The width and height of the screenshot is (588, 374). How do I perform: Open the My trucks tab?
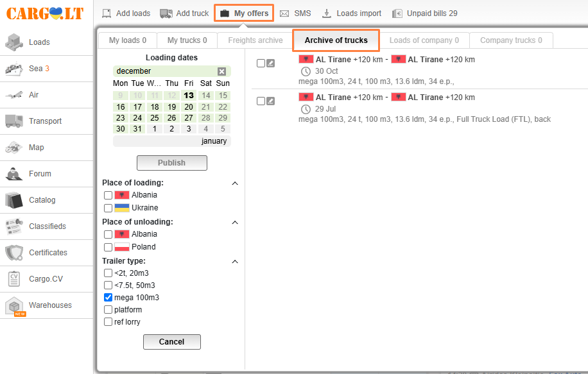(187, 40)
